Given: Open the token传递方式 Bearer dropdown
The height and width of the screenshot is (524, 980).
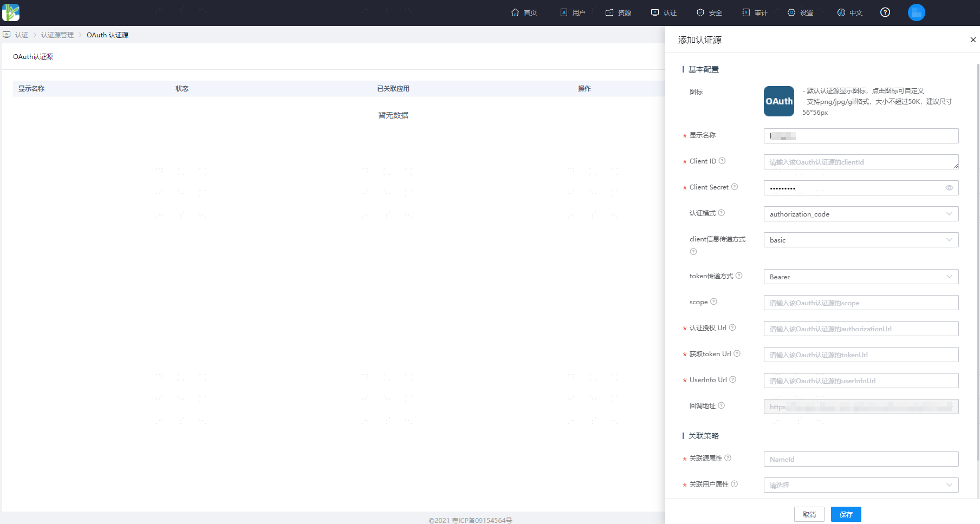Looking at the screenshot, I should point(861,277).
